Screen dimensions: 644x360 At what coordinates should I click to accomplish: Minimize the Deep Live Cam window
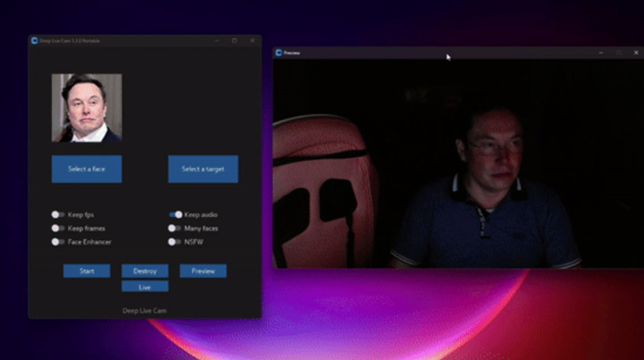217,40
